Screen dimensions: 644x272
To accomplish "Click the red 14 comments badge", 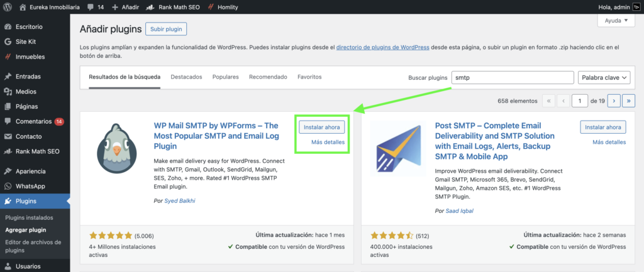I will pos(59,121).
